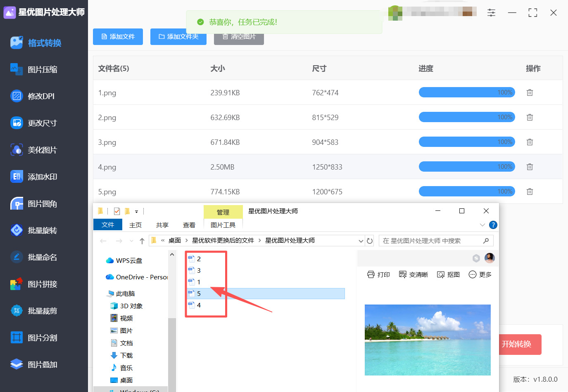This screenshot has width=568, height=392.
Task: Click the 星优软件更换后的文件 breadcrumb
Action: coord(223,241)
